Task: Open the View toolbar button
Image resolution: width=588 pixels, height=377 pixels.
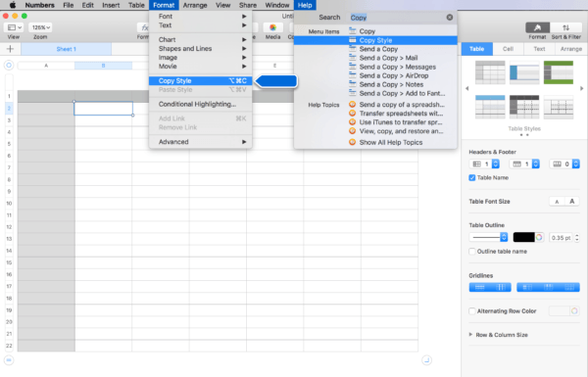Action: click(14, 27)
